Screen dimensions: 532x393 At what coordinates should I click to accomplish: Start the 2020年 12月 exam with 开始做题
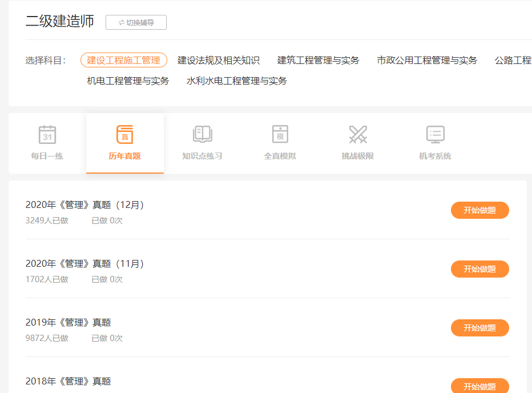pos(479,210)
